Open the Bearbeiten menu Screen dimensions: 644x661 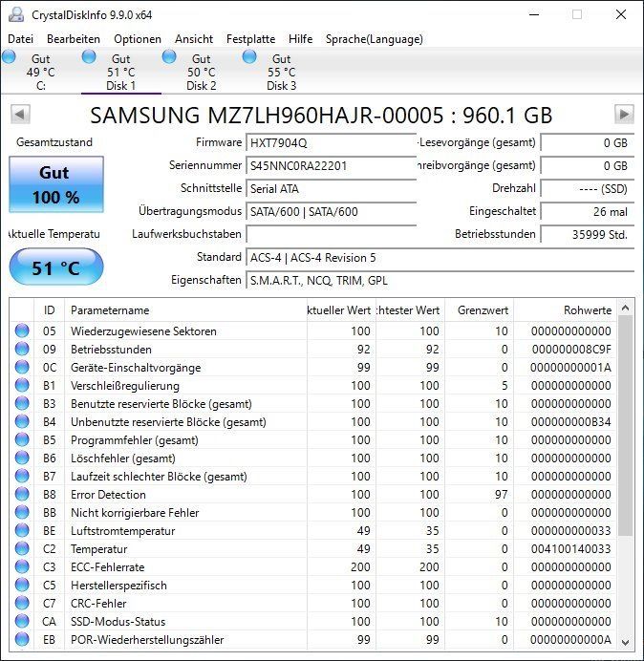point(74,39)
